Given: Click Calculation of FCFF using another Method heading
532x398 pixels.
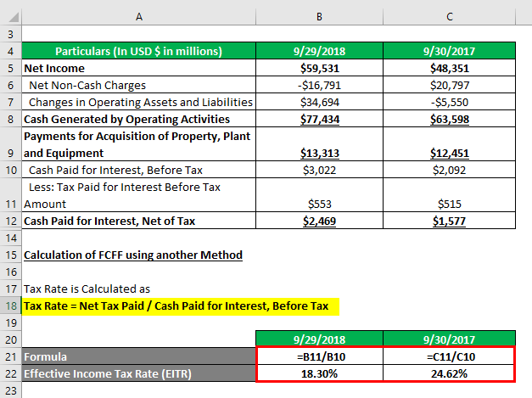Looking at the screenshot, I should coord(133,255).
